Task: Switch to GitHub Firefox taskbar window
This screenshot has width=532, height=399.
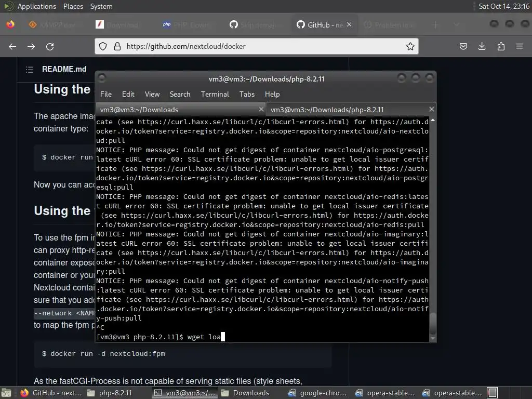Action: (51, 393)
